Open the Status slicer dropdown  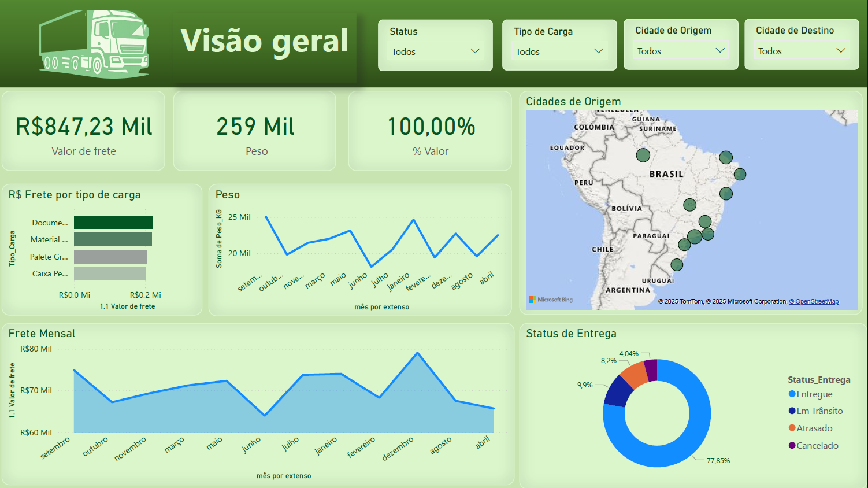(475, 51)
